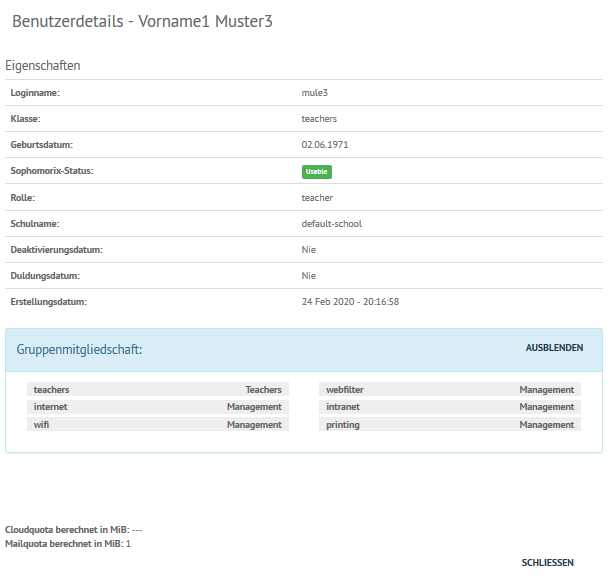Click the Klasse label
Image resolution: width=610 pixels, height=581 pixels.
pyautogui.click(x=25, y=119)
